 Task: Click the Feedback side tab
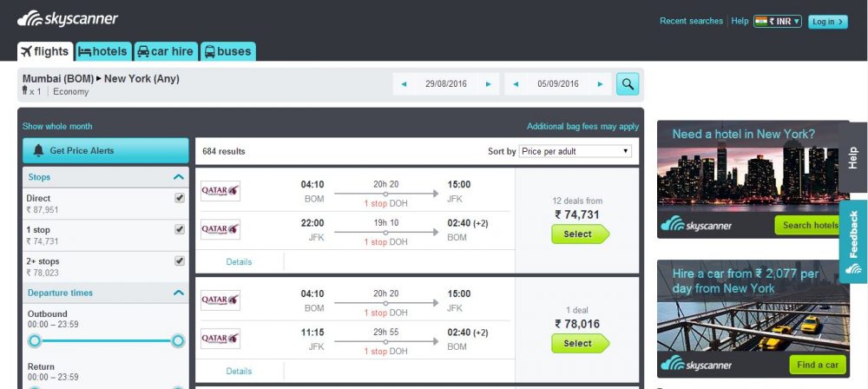click(853, 241)
